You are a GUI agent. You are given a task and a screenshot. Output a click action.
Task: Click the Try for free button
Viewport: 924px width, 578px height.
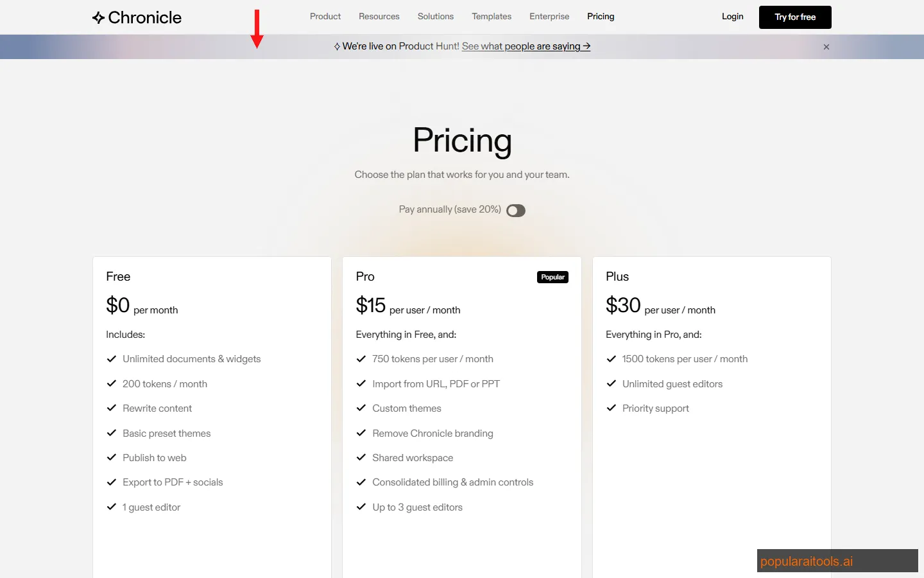(x=795, y=17)
